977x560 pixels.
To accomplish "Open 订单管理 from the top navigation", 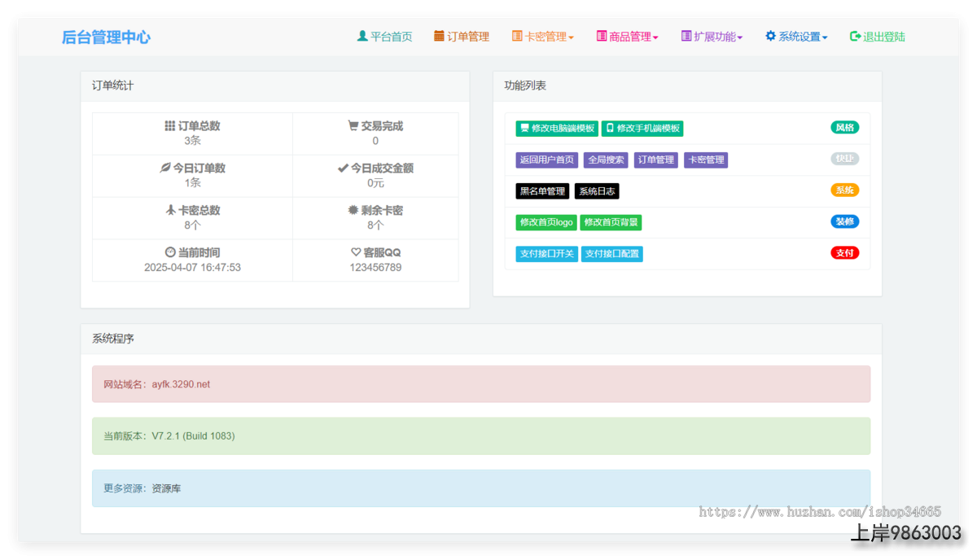I will 468,37.
